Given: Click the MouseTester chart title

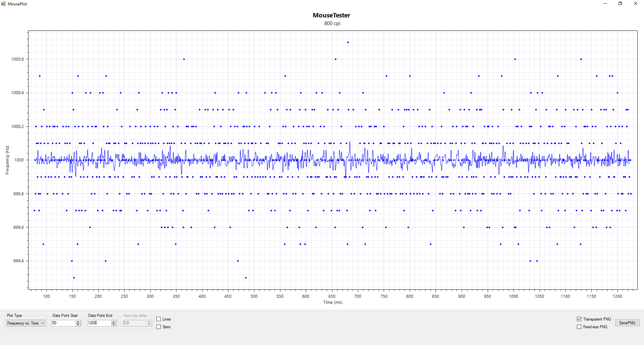Looking at the screenshot, I should (x=331, y=15).
